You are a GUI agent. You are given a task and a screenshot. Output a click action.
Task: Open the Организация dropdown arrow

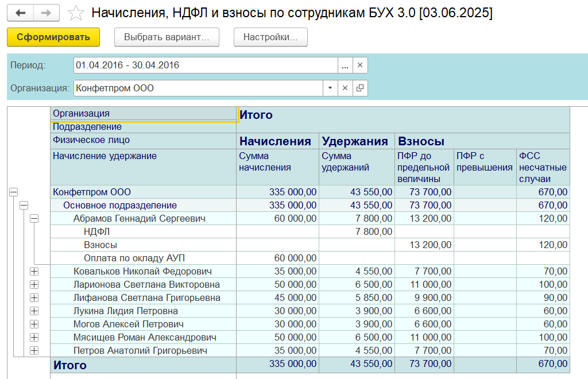pos(330,88)
